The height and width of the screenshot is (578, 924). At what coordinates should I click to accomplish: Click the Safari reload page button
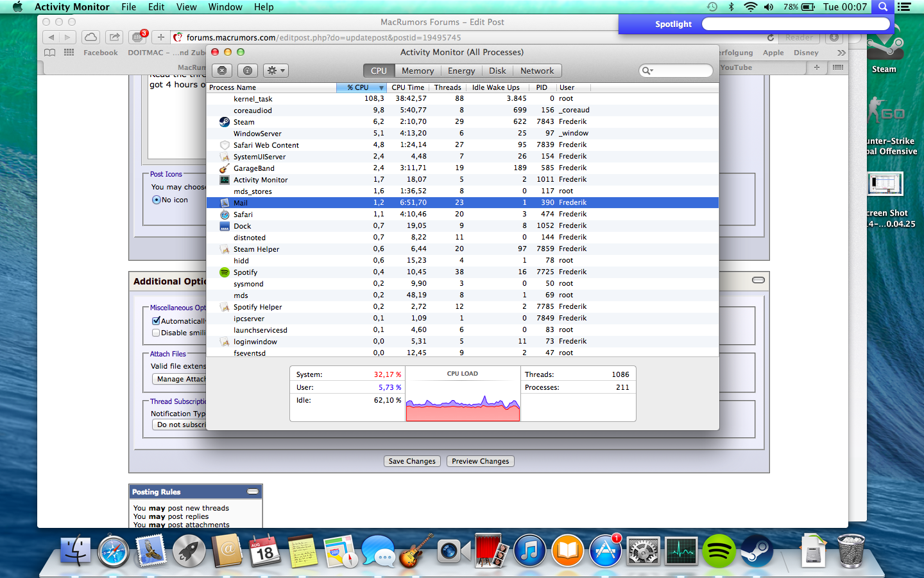coord(770,38)
